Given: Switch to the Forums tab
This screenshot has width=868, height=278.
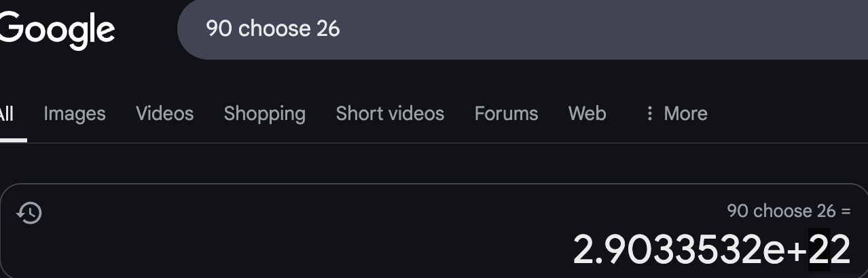Looking at the screenshot, I should [506, 113].
